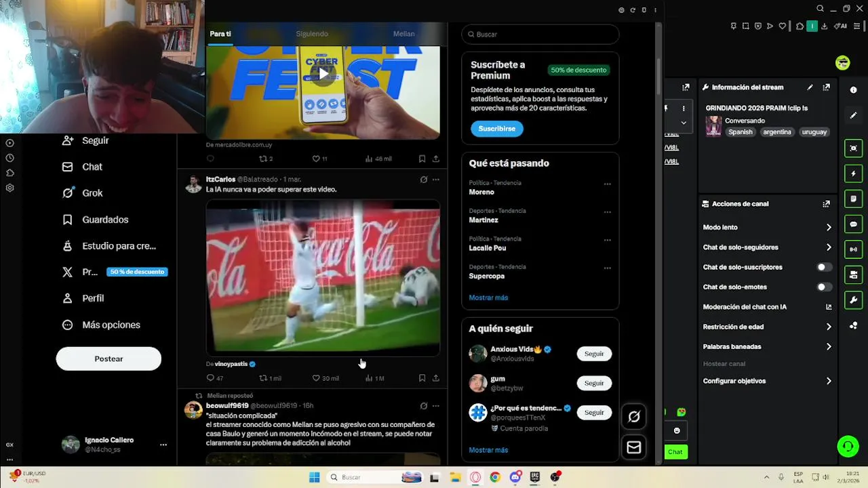Viewport: 868px width, 488px height.
Task: Click Suscribirse to Premium
Action: tap(496, 129)
